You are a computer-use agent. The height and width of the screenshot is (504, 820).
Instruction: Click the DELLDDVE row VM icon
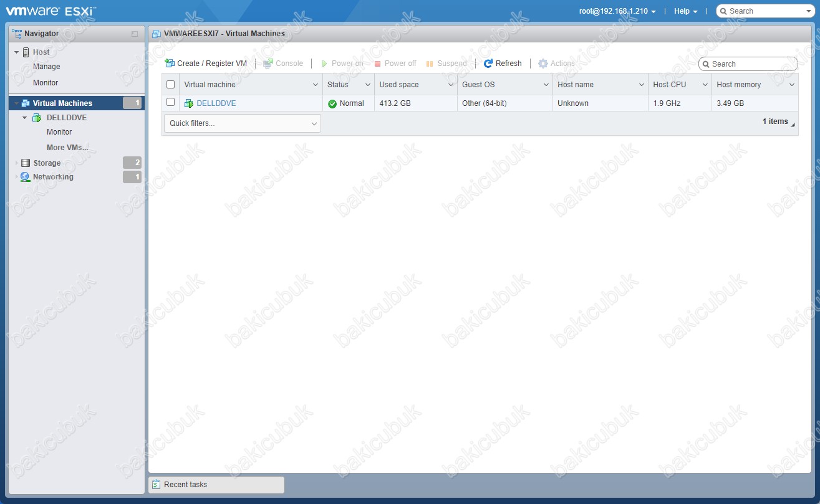189,103
